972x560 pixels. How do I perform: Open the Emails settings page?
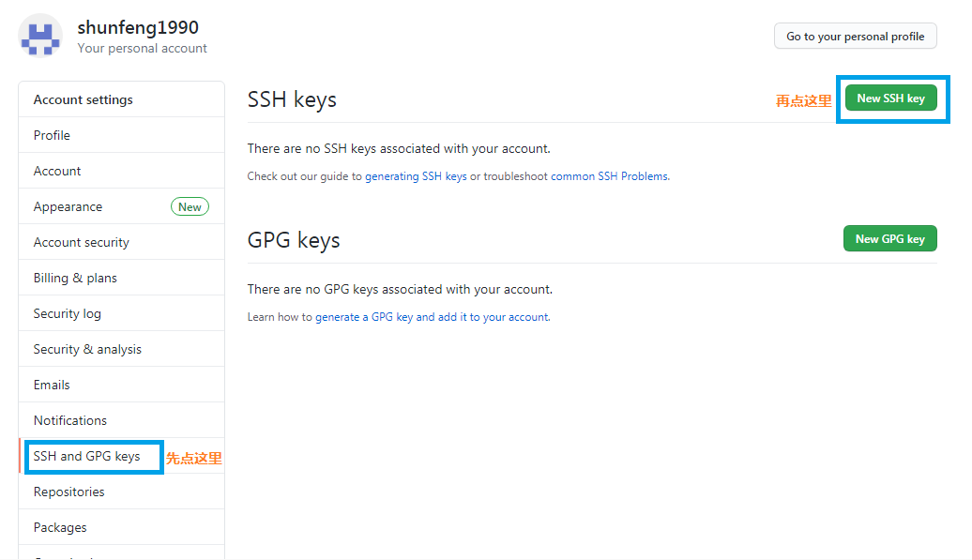click(52, 385)
